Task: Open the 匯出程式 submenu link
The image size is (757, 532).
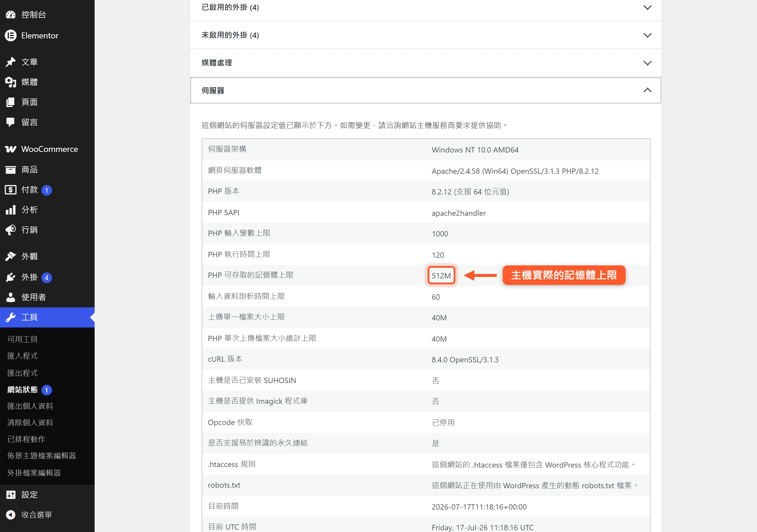Action: [x=22, y=373]
